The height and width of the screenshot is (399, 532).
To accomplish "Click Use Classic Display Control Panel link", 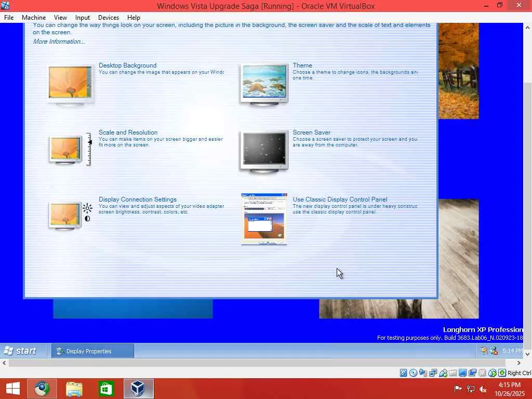I will click(340, 199).
